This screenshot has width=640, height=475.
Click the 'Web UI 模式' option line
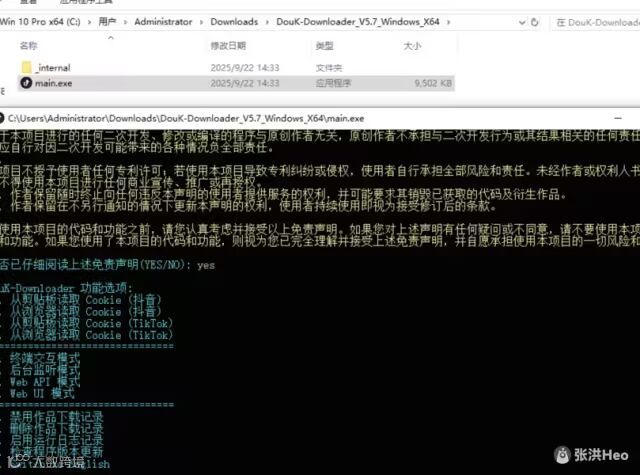42,394
